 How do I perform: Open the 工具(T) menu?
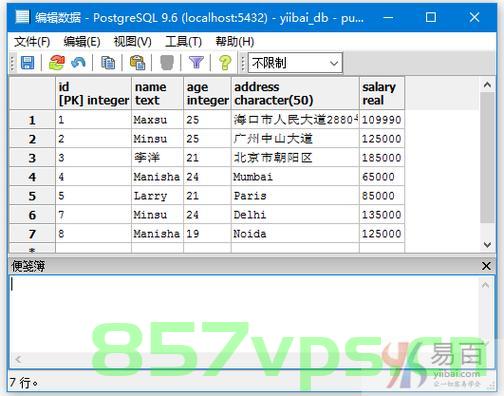click(x=183, y=42)
